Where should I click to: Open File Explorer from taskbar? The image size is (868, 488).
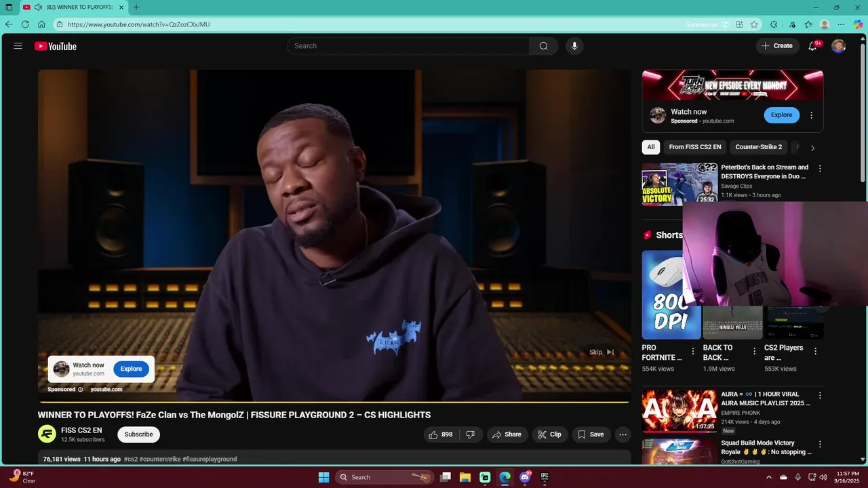tap(465, 477)
